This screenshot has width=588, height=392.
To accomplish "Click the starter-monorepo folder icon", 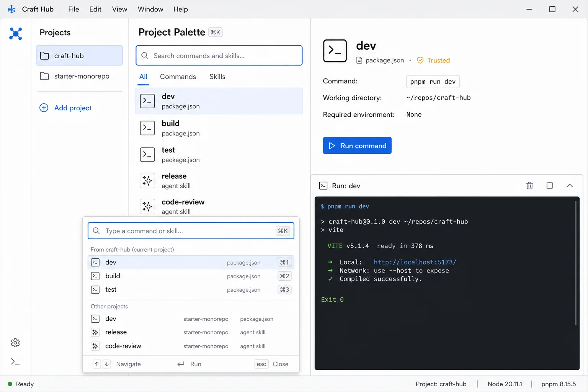I will coord(44,76).
